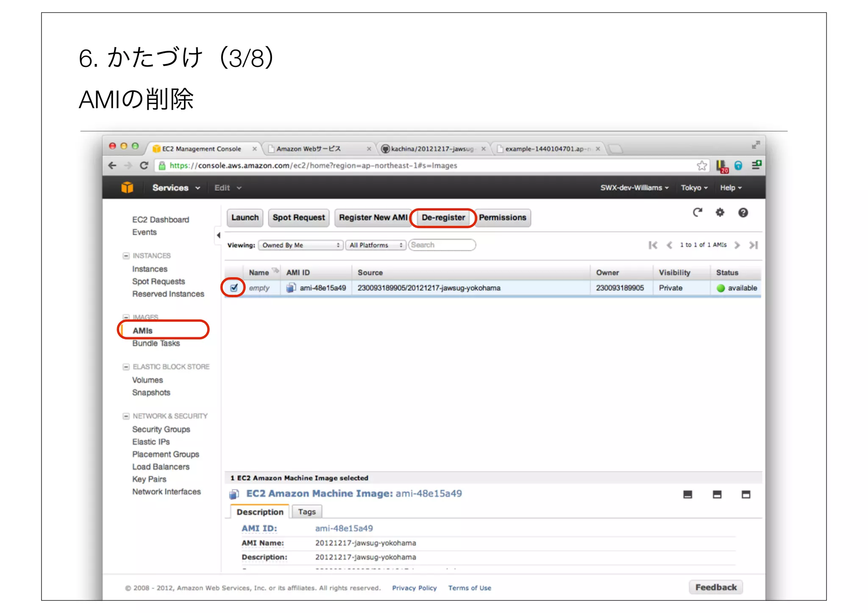
Task: Click the De-register button
Action: pyautogui.click(x=443, y=217)
